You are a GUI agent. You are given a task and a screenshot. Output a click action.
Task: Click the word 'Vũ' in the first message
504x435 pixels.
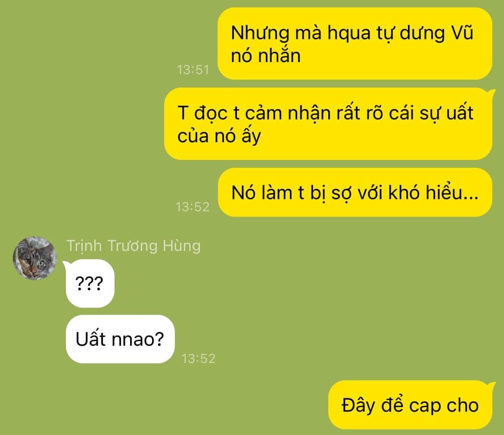(462, 33)
